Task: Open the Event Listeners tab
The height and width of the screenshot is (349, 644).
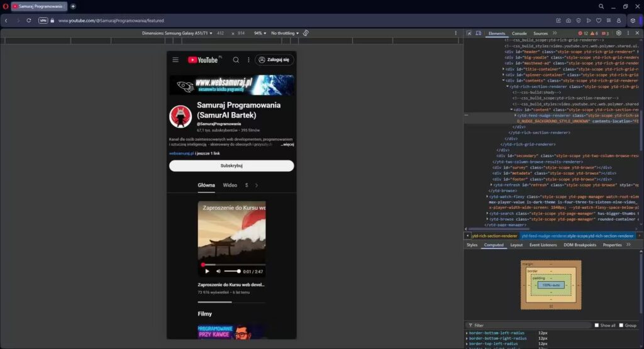Action: (x=543, y=245)
